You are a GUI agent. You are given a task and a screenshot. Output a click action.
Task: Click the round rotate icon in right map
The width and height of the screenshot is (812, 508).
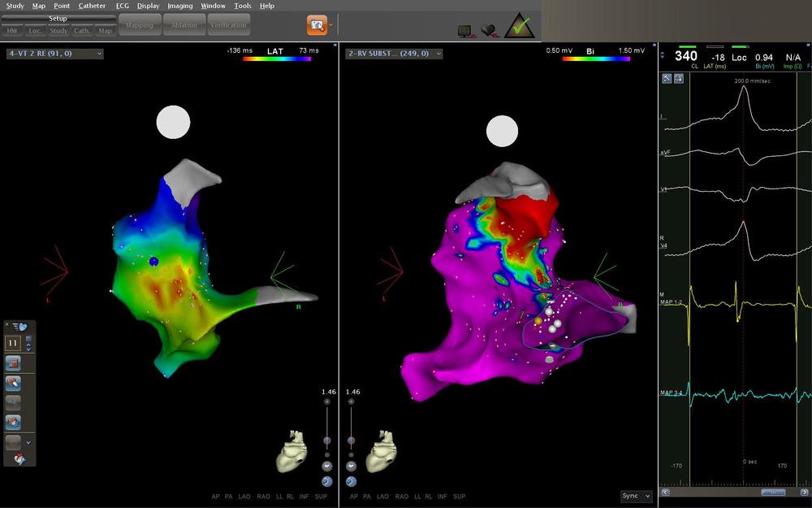coord(351,480)
